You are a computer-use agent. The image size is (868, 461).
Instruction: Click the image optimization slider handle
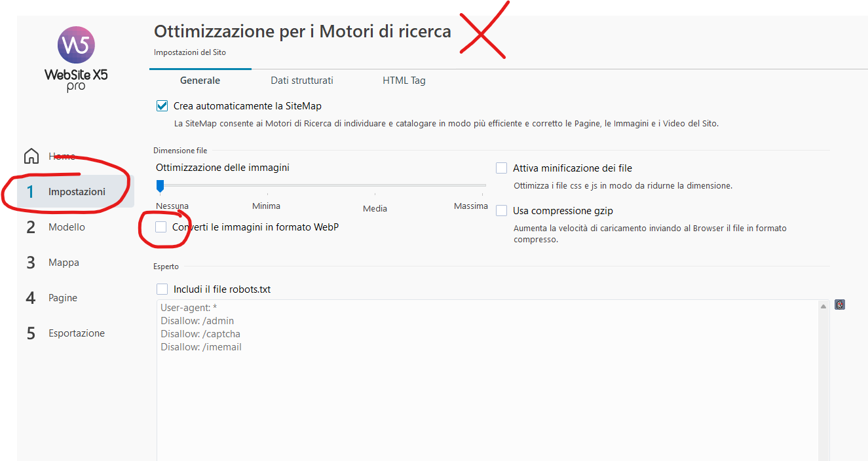(x=160, y=186)
